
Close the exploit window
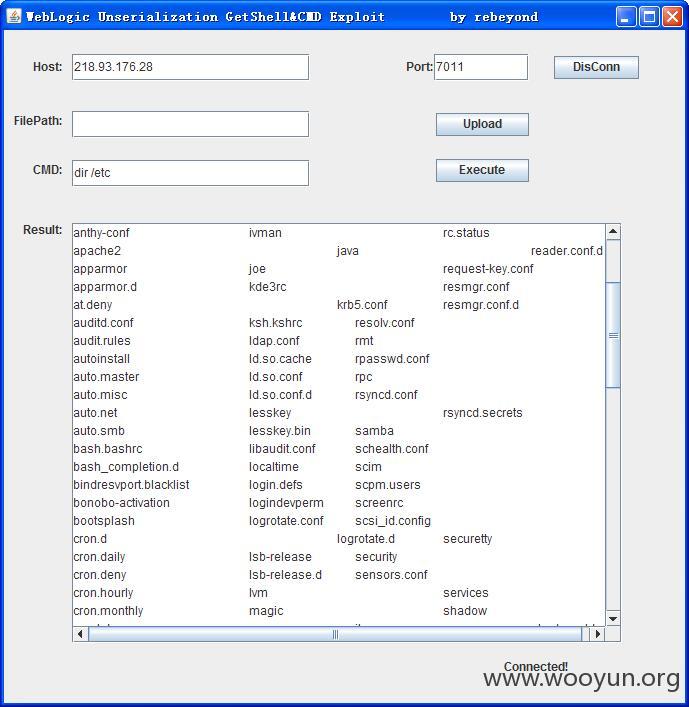click(673, 17)
